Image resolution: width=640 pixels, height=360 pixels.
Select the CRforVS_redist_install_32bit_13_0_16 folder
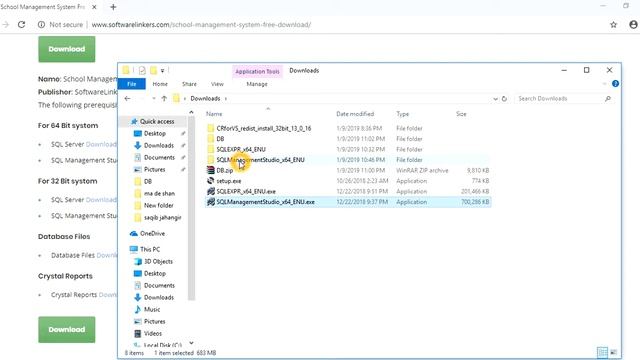point(264,128)
